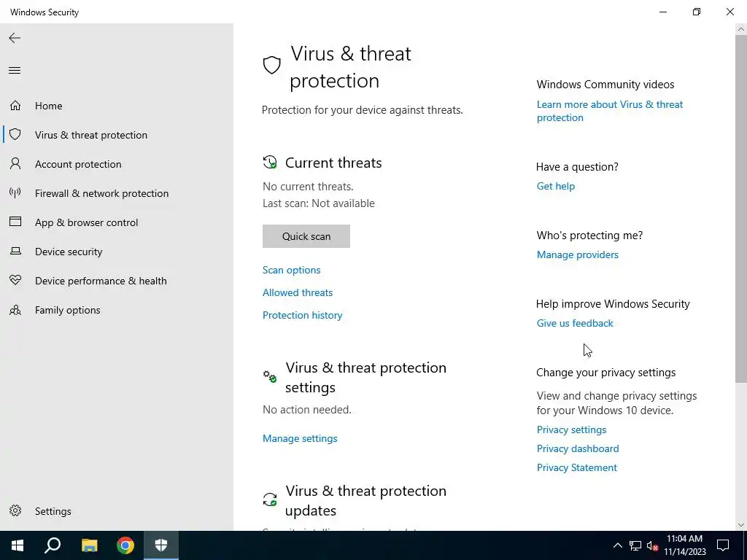Click the Firewall antenna icon

pyautogui.click(x=15, y=192)
